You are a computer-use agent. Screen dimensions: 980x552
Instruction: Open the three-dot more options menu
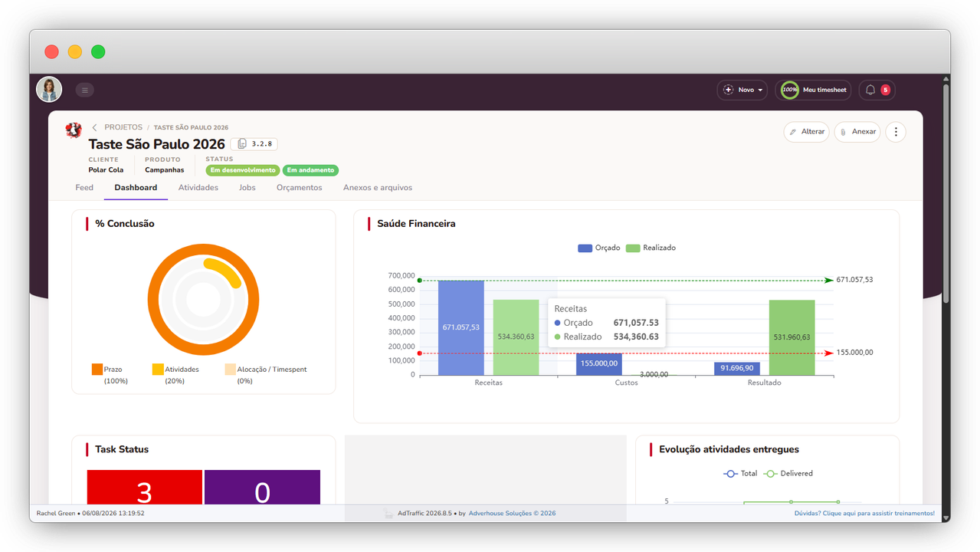click(896, 132)
